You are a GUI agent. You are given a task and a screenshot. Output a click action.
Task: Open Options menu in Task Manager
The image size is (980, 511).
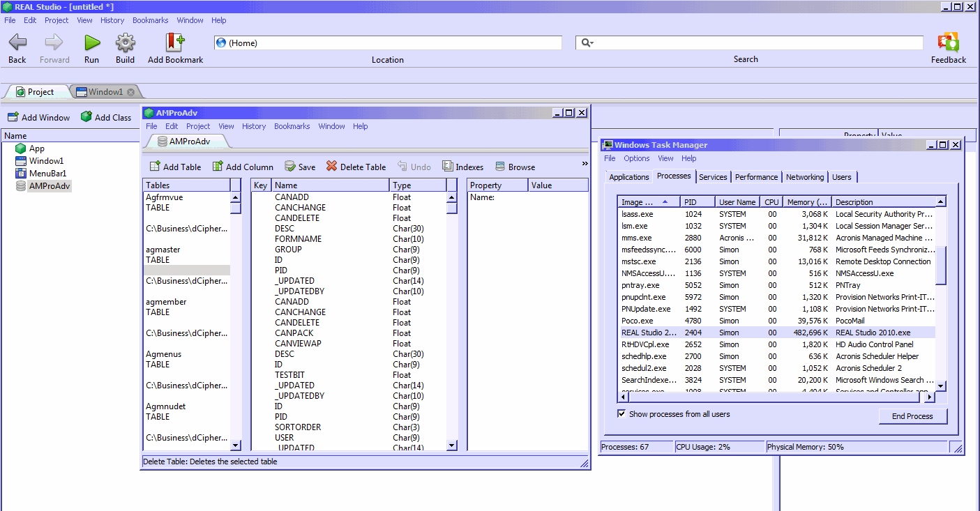[636, 158]
